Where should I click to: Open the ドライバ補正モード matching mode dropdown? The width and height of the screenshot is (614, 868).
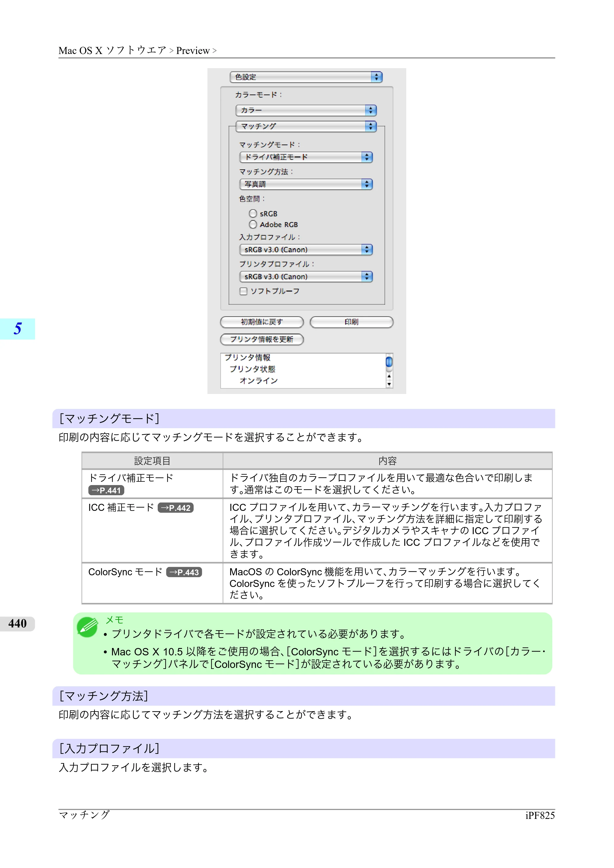306,157
